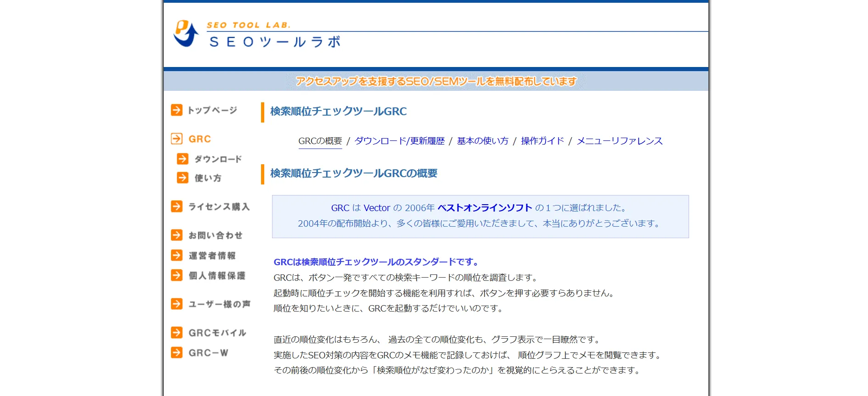Click the SEO TOOL LAB. orange tagline

pos(248,25)
